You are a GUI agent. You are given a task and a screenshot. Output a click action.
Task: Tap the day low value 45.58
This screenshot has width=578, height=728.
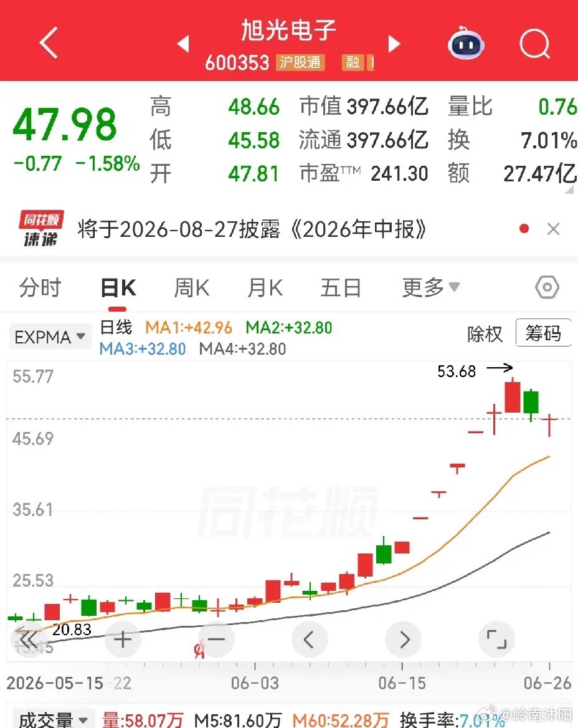pos(253,140)
